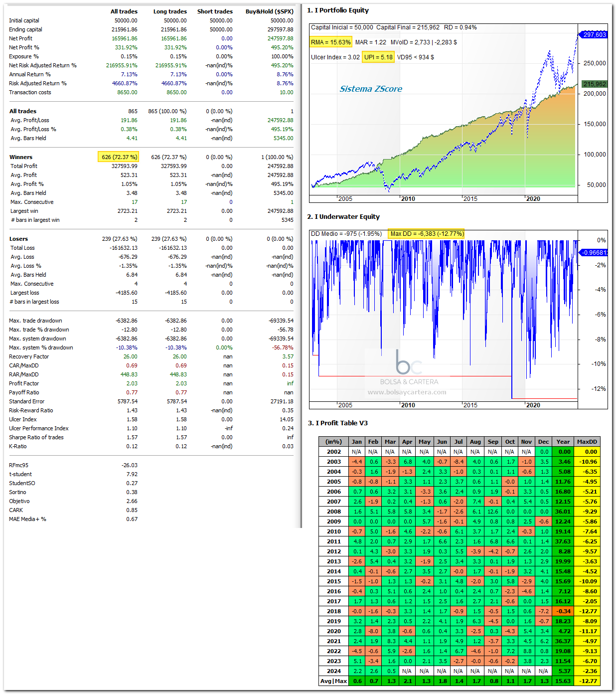Select the 297597.88 Buy&Hold ending capital
The width and height of the screenshot is (616, 694).
click(280, 29)
